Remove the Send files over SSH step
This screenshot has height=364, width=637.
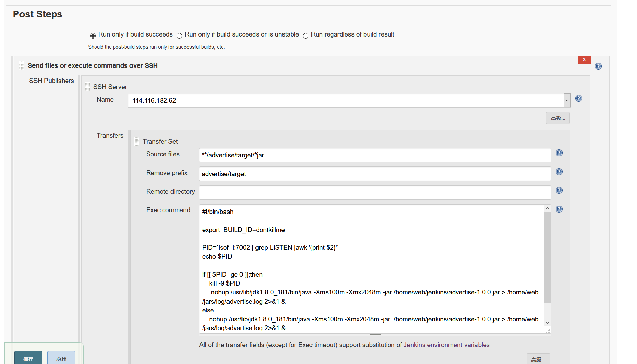pos(584,59)
